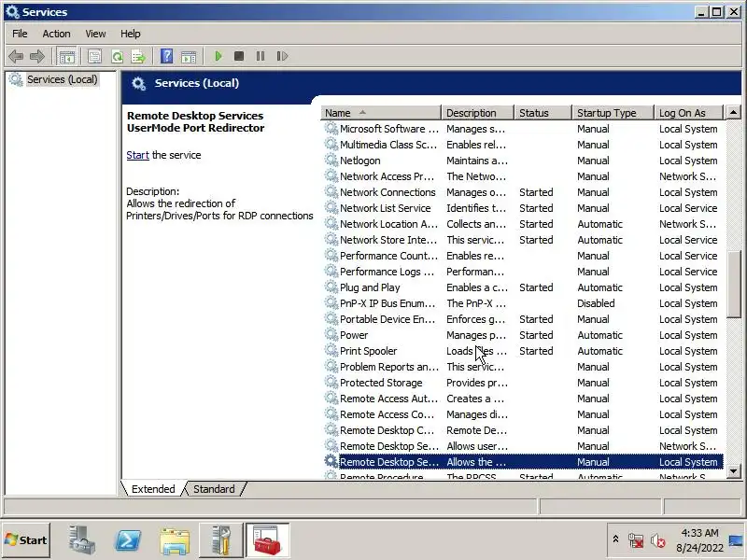
Task: Open Properties toolbar icon
Action: tap(94, 56)
